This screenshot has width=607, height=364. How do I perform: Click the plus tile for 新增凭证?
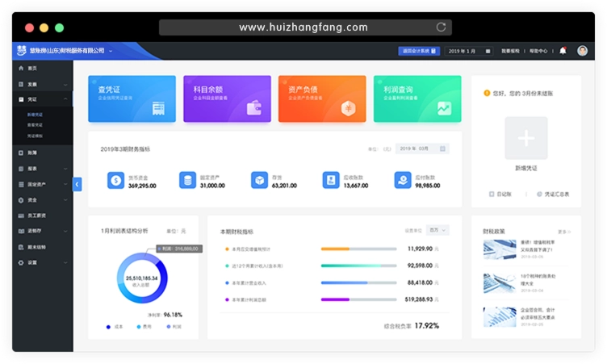pyautogui.click(x=526, y=138)
